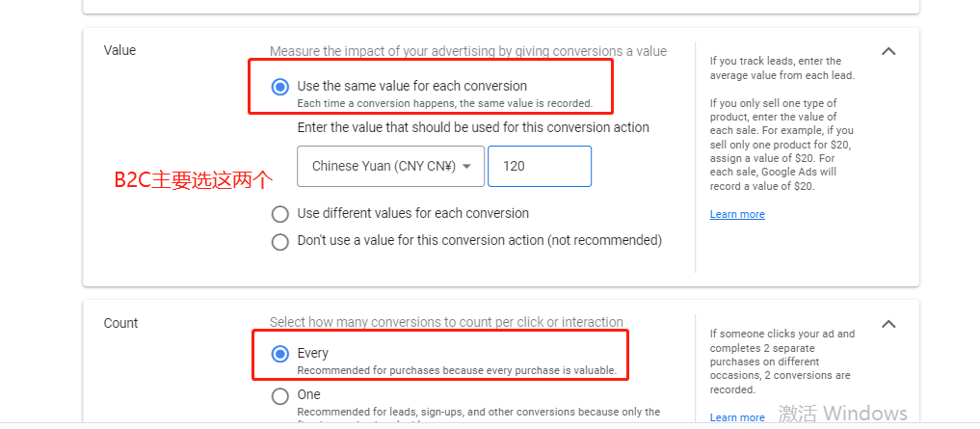980x429 pixels.
Task: Collapse the Count section with its chevron
Action: [888, 324]
